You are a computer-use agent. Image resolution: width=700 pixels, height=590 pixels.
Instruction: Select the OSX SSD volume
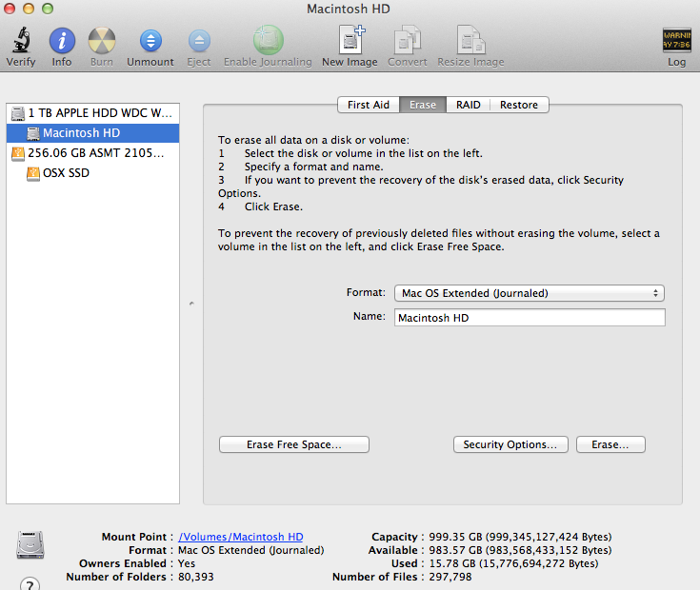point(93,173)
